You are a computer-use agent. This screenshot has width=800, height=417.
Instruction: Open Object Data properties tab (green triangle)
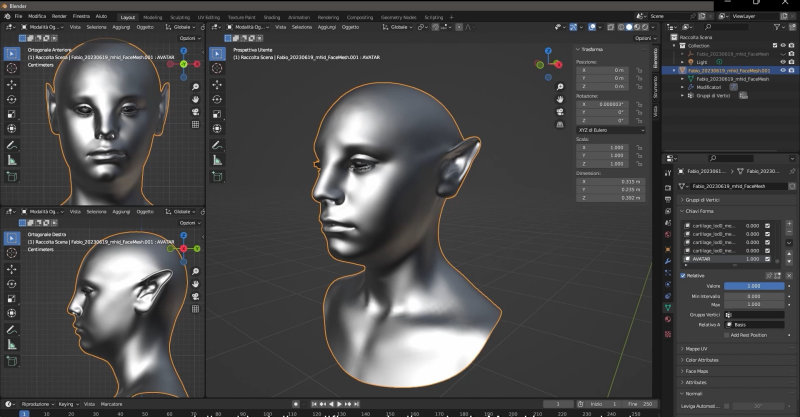click(x=668, y=308)
